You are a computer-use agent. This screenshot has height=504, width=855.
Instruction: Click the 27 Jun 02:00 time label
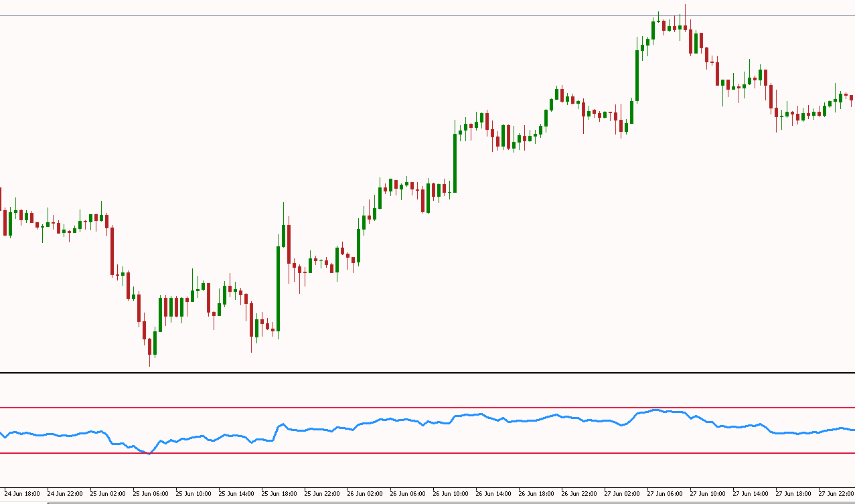(622, 494)
